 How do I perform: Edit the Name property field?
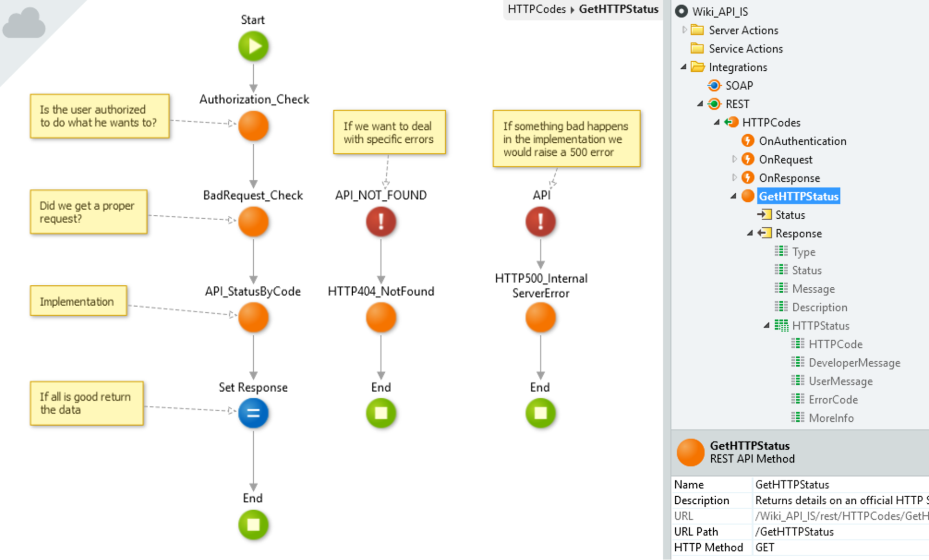point(840,484)
